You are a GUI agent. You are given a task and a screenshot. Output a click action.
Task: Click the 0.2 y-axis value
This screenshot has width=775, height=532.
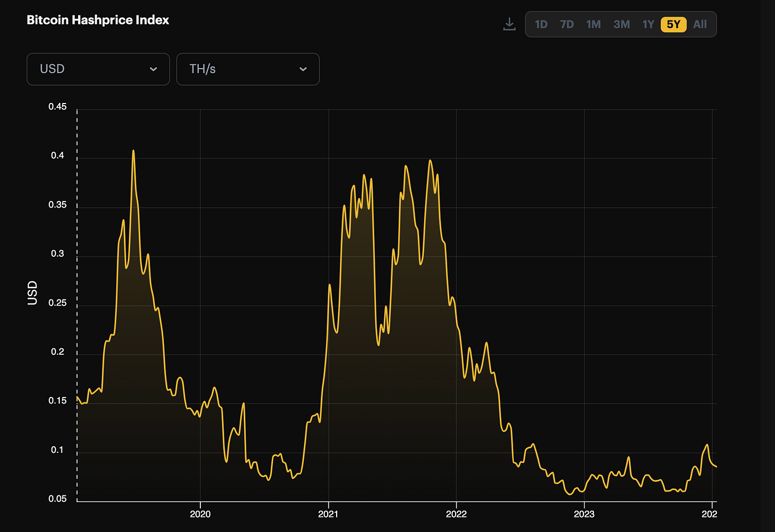(x=58, y=352)
